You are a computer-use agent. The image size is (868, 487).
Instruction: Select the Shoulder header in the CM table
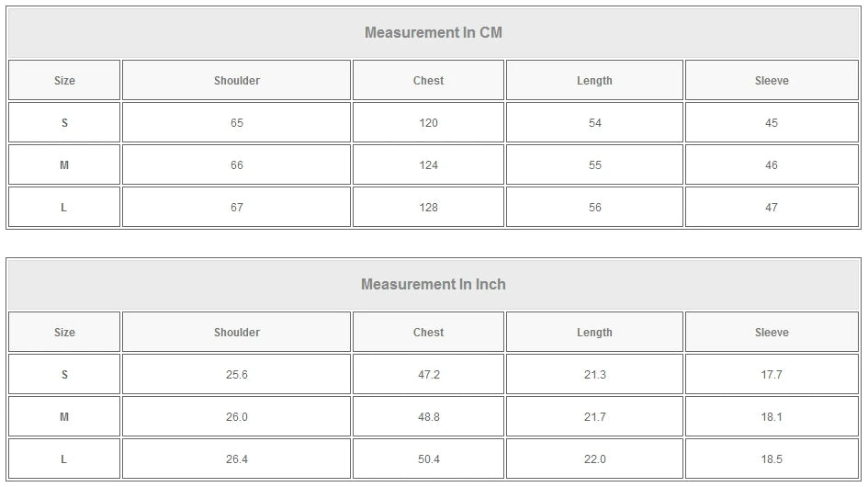coord(237,81)
